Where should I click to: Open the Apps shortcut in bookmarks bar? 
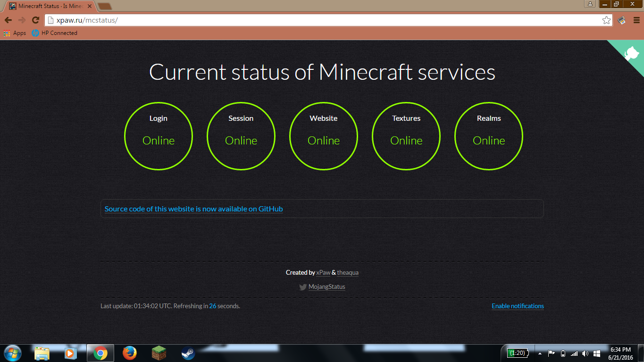[x=15, y=33]
